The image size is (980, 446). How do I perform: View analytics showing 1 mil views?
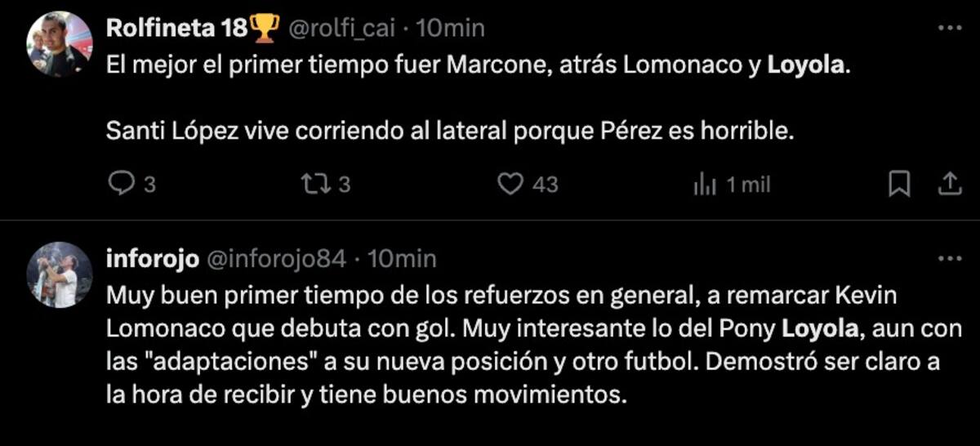[x=705, y=185]
